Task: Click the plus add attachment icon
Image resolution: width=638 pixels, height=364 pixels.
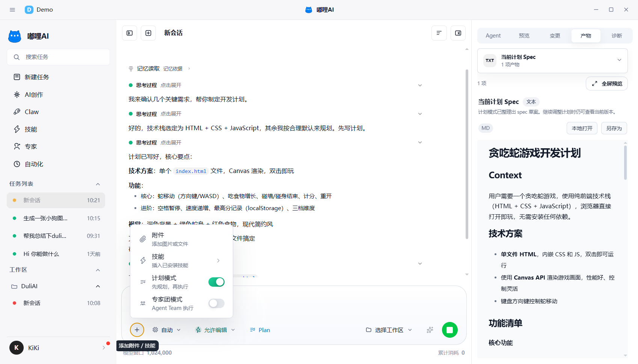Action: [137, 330]
